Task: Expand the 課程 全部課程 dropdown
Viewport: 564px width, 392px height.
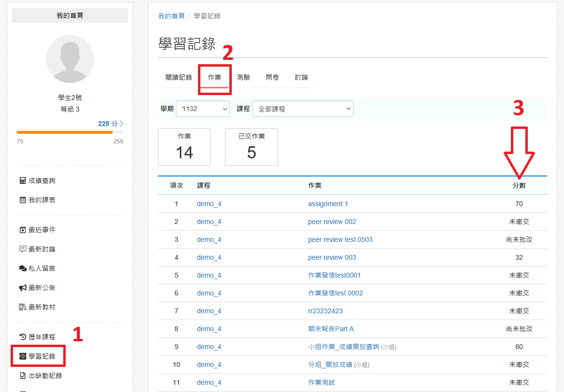Action: click(302, 109)
